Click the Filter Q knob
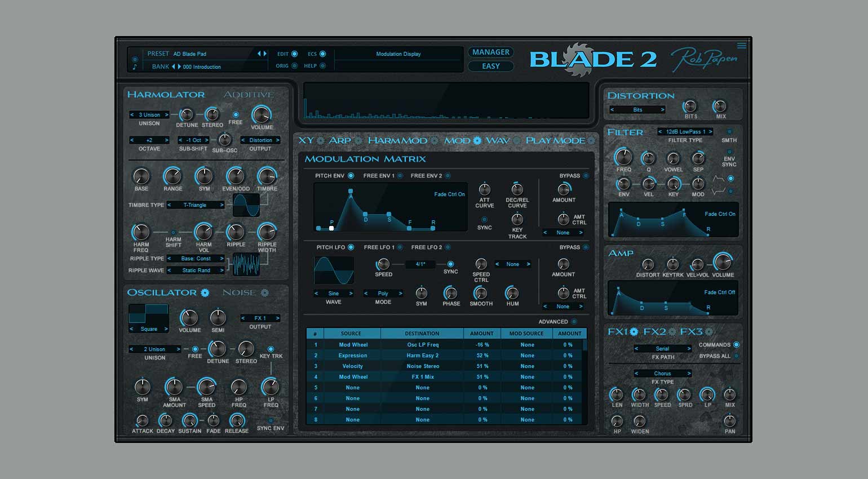The image size is (868, 479). (x=649, y=158)
